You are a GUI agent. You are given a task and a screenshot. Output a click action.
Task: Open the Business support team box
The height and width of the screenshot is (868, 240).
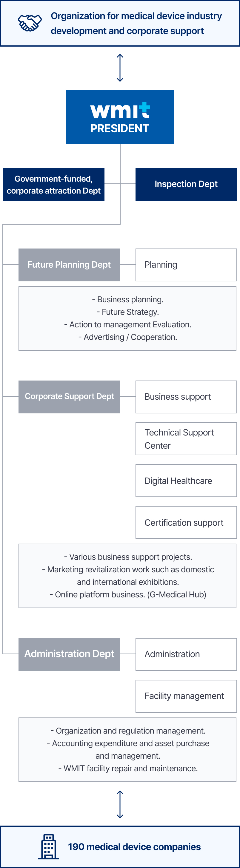[x=186, y=397]
